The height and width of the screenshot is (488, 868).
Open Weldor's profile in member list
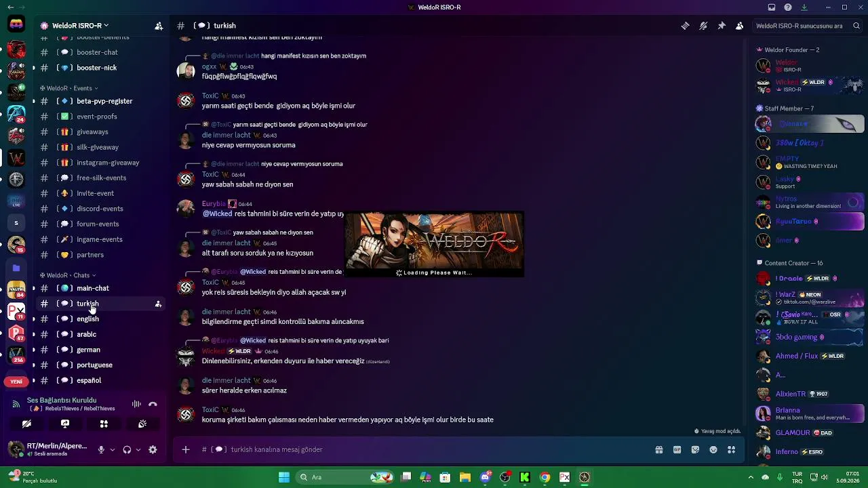[810, 66]
